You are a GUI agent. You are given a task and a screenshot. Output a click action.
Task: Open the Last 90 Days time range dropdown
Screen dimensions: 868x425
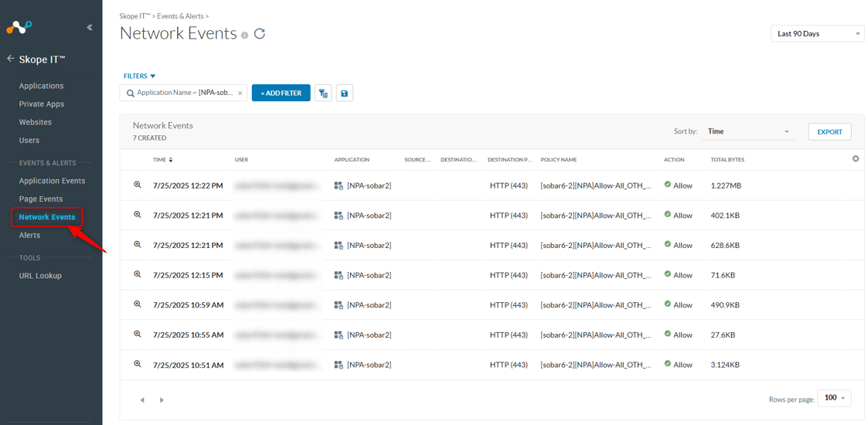coord(818,34)
